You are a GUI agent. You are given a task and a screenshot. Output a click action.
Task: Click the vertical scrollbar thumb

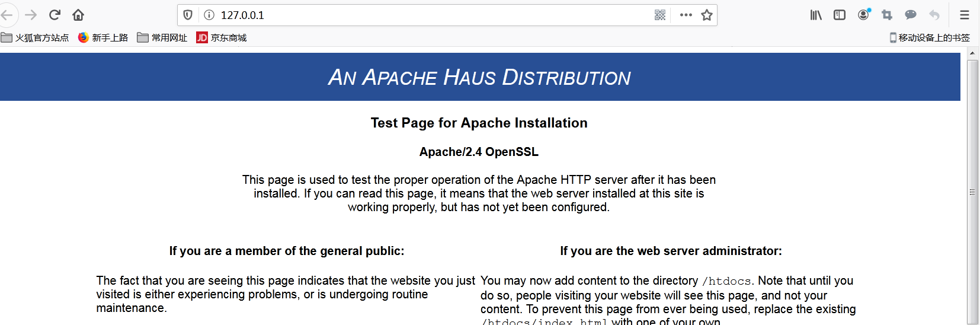tap(972, 191)
